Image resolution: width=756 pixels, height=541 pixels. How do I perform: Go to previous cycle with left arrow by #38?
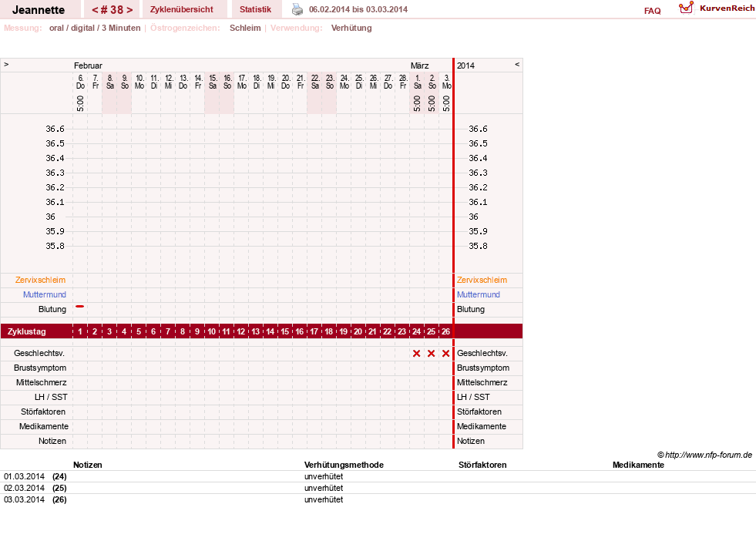(x=95, y=10)
